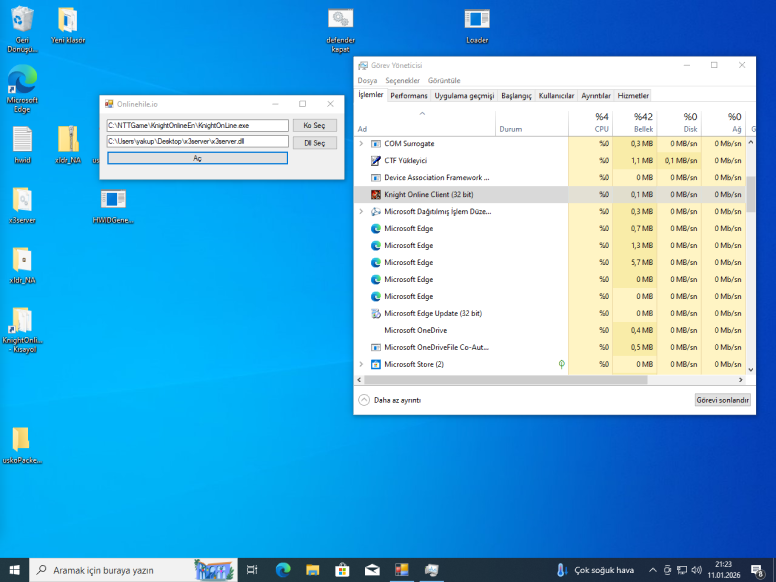Sort processes by the Disk column header
Image resolution: width=776 pixels, height=582 pixels.
[x=679, y=122]
